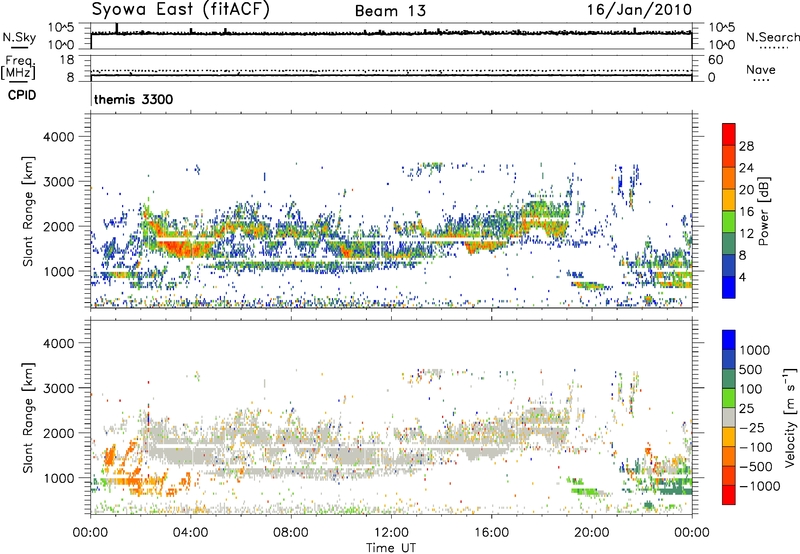Click the 'Velocity [m s-1]' colorbar label
Screen dimensions: 800x554
[x=790, y=417]
